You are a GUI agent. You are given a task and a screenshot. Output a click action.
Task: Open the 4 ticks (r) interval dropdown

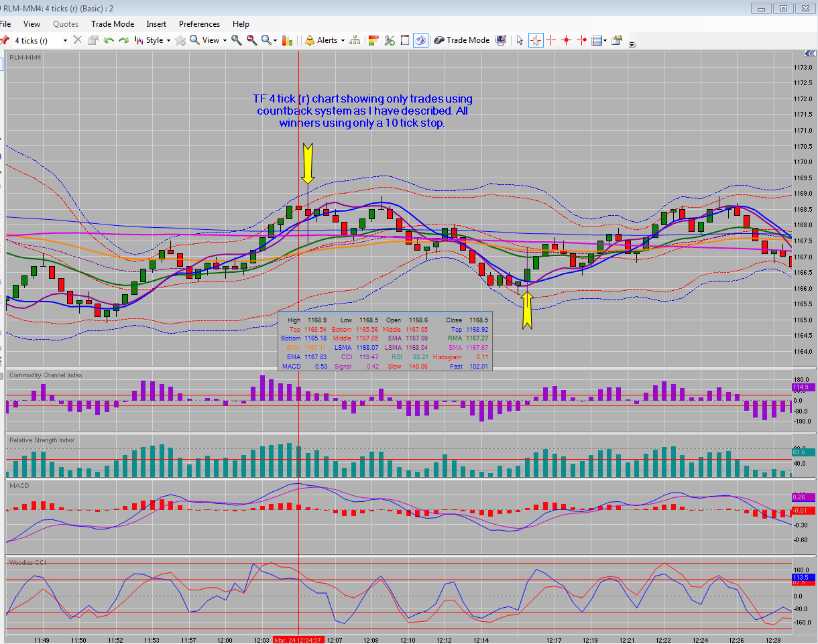pos(65,40)
